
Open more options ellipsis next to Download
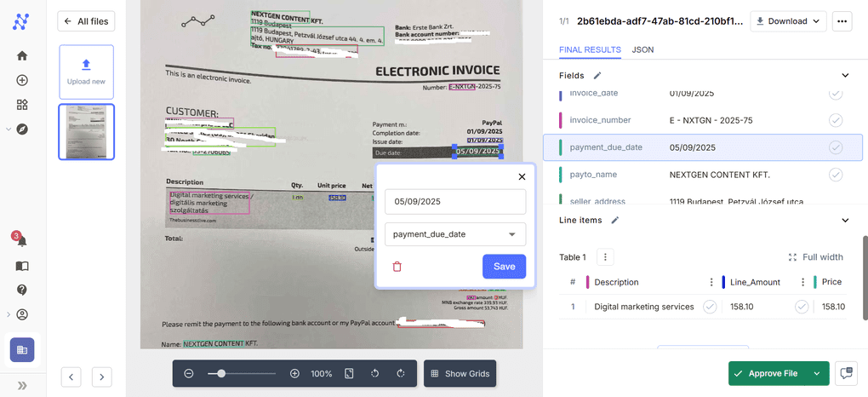click(842, 21)
